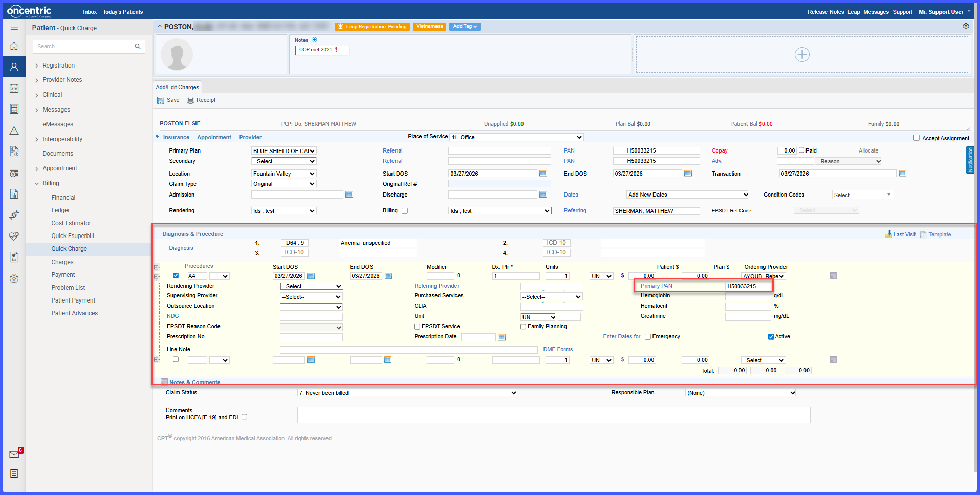Expand the Registration tree item
This screenshot has width=980, height=495.
(x=58, y=66)
